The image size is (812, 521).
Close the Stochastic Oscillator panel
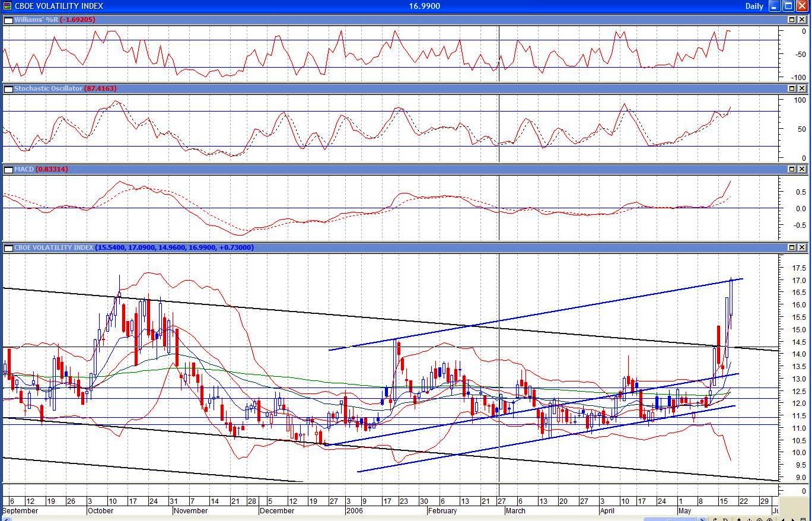pos(802,89)
